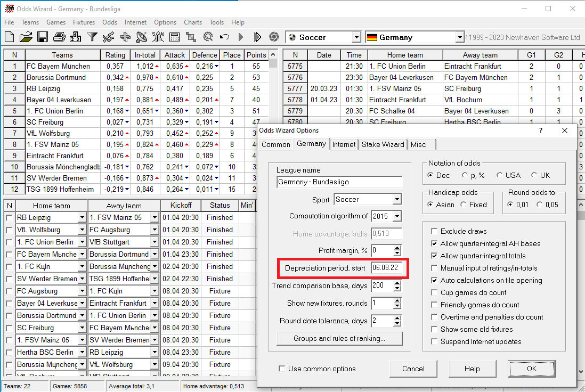Select round odds to 0,05

[539, 205]
